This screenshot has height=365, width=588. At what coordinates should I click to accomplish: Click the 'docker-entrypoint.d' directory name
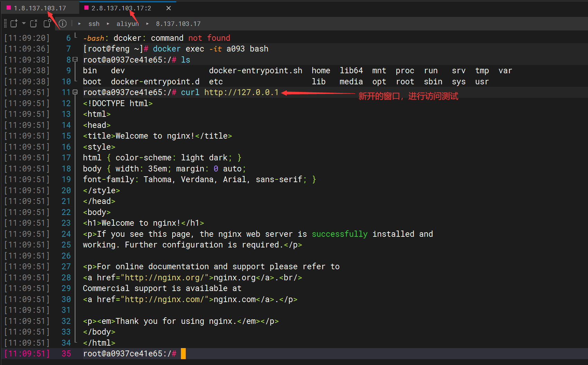pos(155,82)
